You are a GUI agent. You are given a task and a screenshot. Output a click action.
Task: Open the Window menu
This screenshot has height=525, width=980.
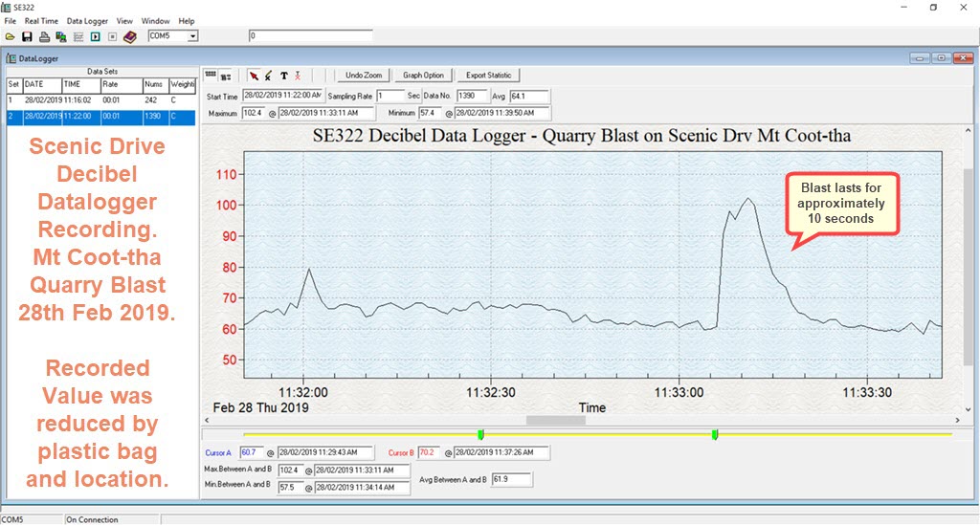[x=155, y=21]
